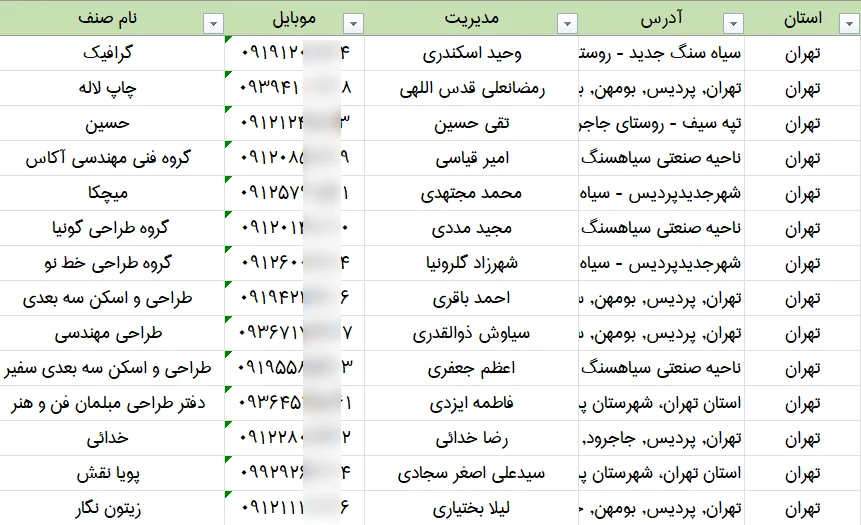The image size is (861, 525).
Task: Select province cell تهران in میچکا row
Action: tap(803, 193)
